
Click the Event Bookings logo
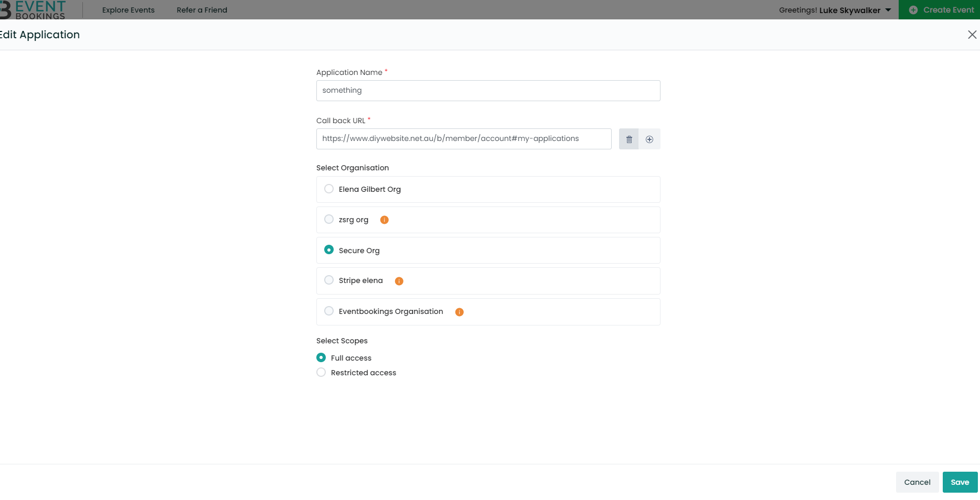click(x=34, y=9)
